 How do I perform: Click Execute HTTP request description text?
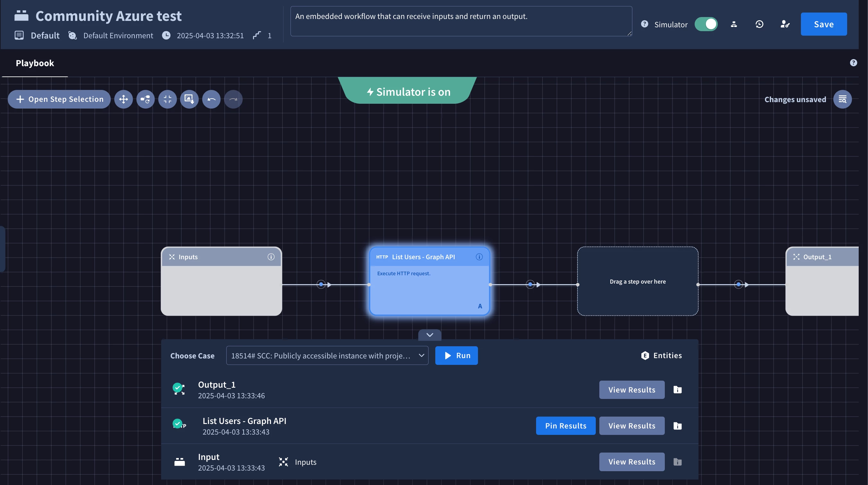404,273
